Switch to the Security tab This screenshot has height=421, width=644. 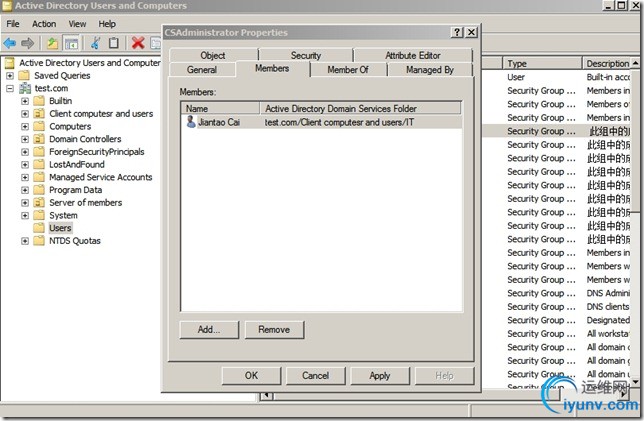[306, 55]
